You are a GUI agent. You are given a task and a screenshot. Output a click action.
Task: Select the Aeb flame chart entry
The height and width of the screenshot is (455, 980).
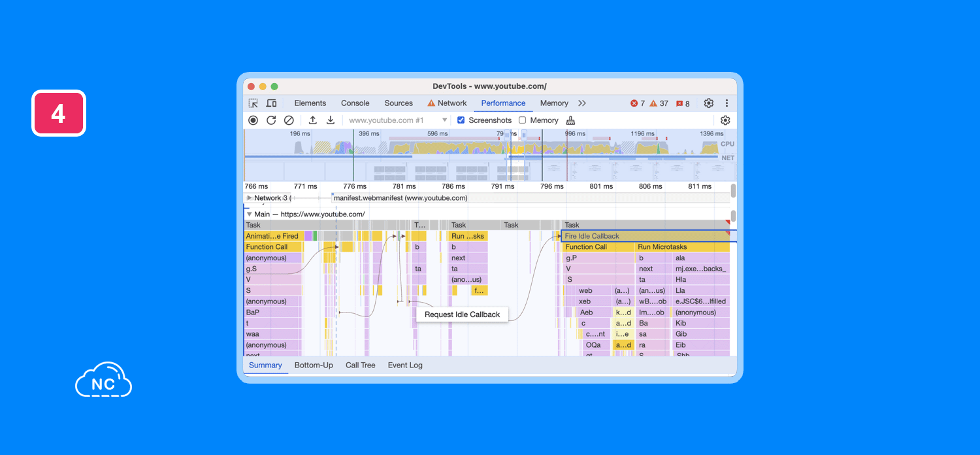[595, 312]
